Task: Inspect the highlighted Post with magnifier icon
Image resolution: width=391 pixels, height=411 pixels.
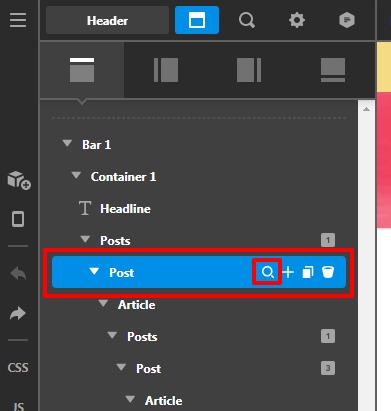Action: 267,272
